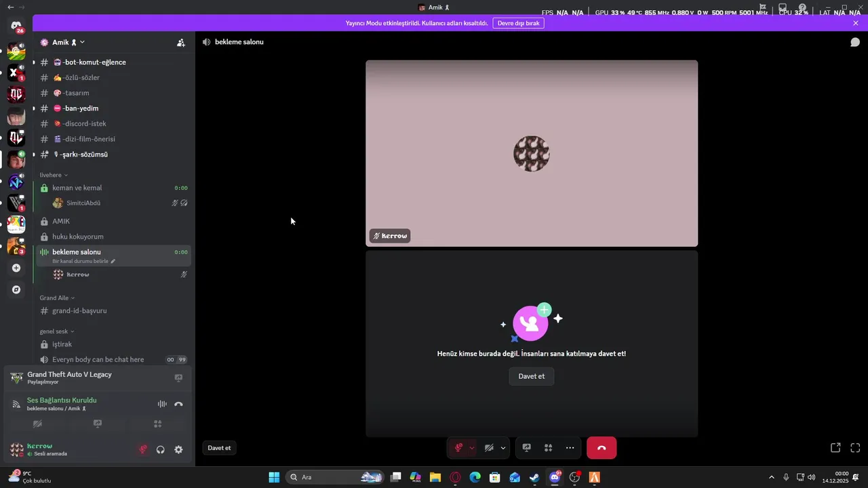Edit channel status pencil under bekleme salonu
The image size is (868, 488).
coord(113,261)
